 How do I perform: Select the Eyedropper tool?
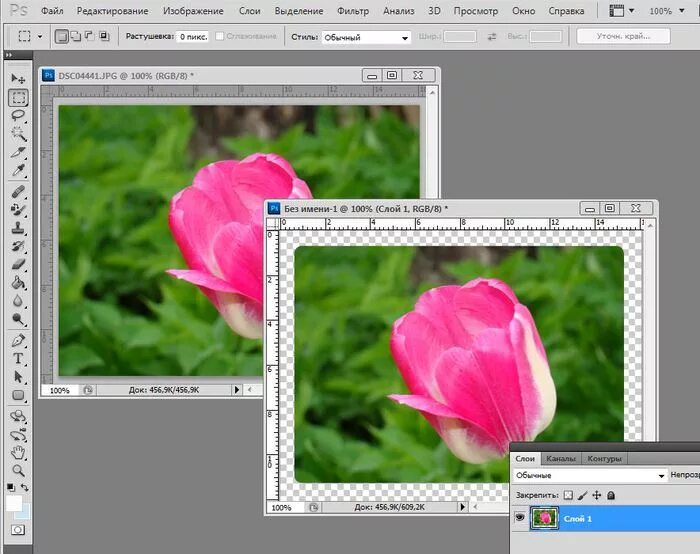[18, 170]
